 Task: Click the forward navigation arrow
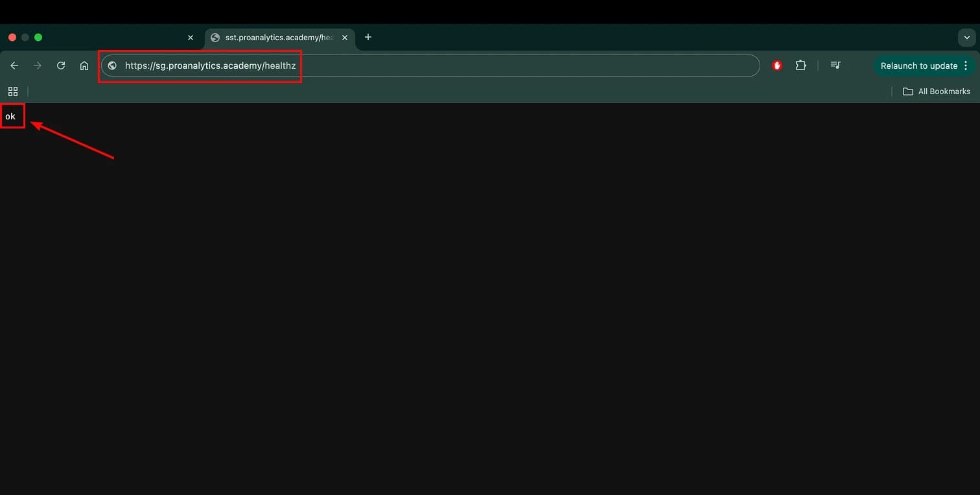click(x=38, y=66)
